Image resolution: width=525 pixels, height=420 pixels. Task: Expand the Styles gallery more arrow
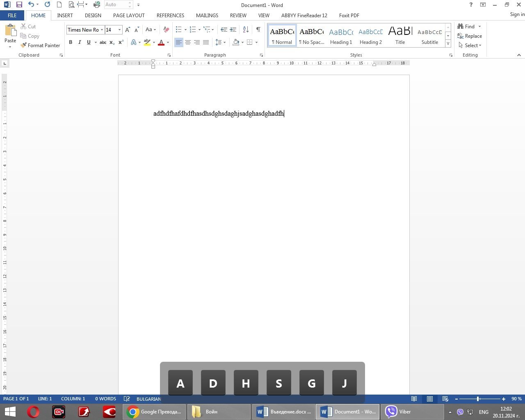click(448, 44)
